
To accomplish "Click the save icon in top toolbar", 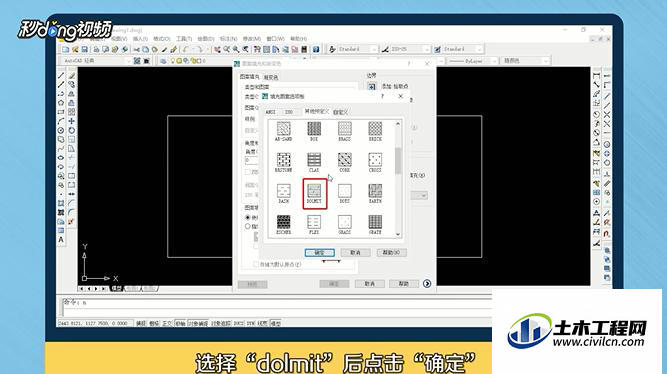I will [85, 49].
